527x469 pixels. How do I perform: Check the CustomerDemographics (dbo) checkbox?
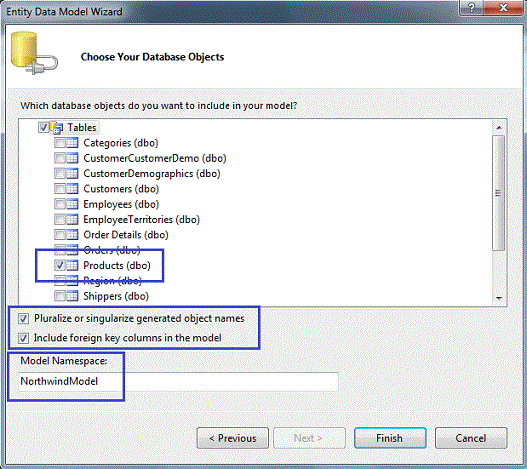coord(59,173)
